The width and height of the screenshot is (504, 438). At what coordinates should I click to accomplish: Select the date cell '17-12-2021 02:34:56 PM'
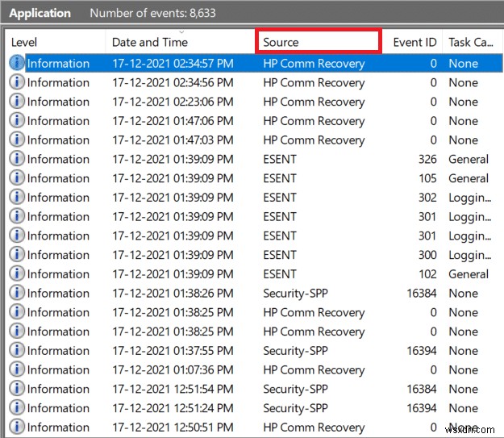click(173, 82)
